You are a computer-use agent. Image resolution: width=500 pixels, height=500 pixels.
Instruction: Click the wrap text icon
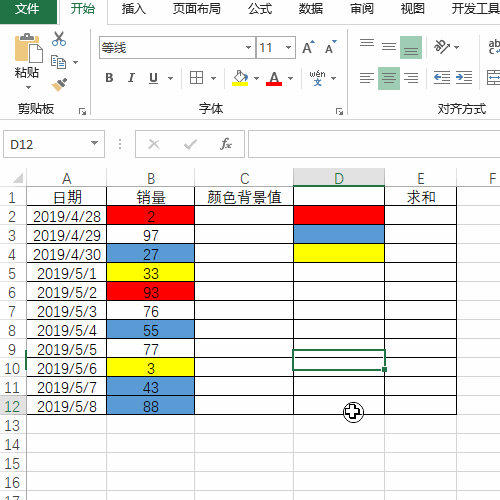point(494,47)
